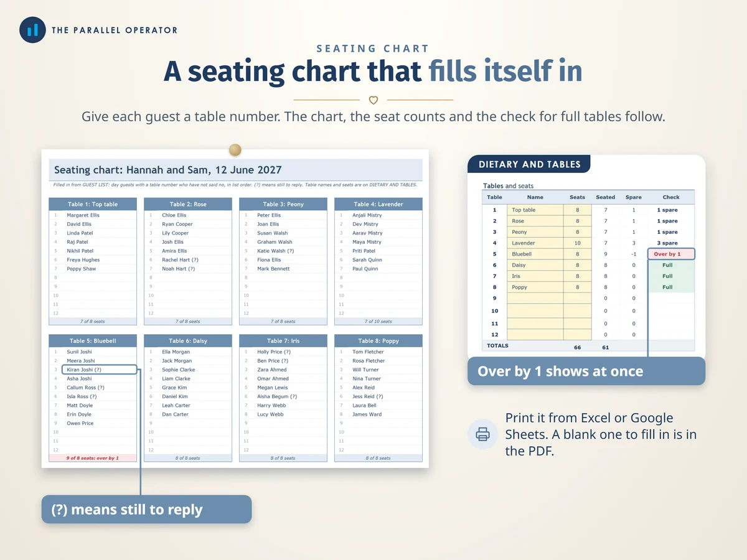Viewport: 747px width, 560px height.
Task: Click the THE PARALLEL OPERATOR brand name
Action: point(115,30)
